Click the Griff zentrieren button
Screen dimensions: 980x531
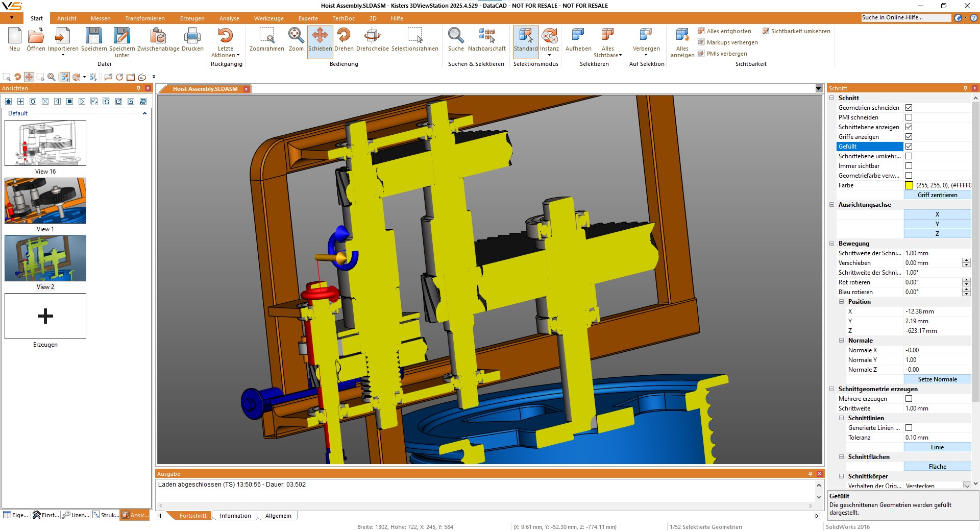(937, 195)
